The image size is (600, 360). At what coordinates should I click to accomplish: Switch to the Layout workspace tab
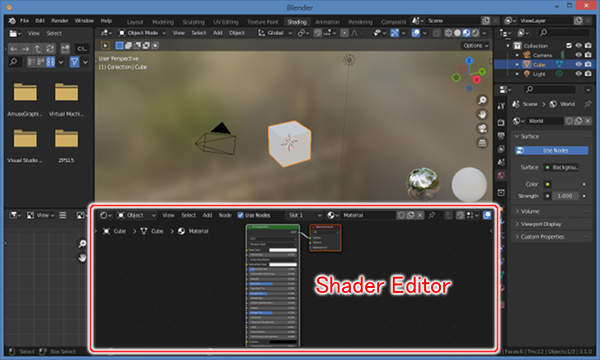coord(135,22)
